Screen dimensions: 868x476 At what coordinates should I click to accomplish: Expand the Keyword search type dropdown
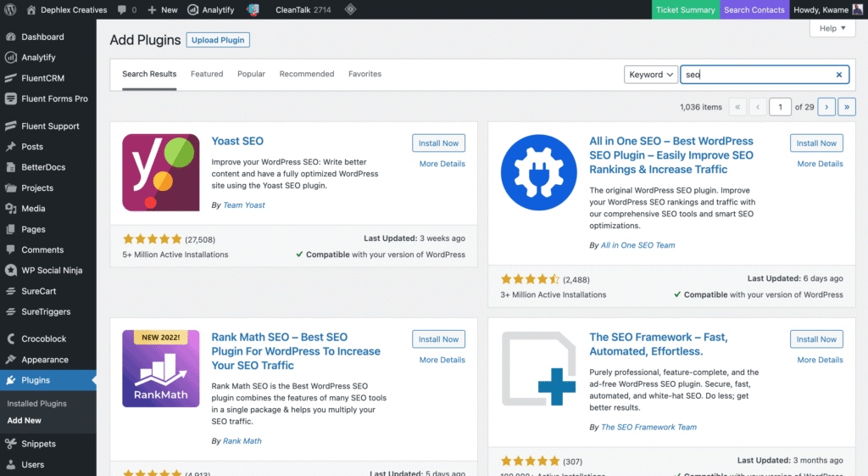[x=651, y=75]
